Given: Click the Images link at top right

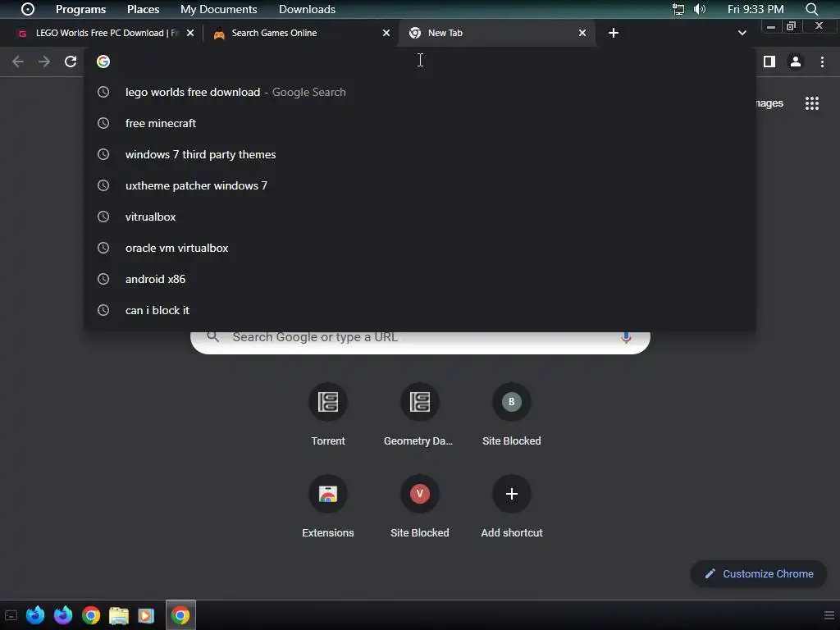Looking at the screenshot, I should click(x=769, y=103).
